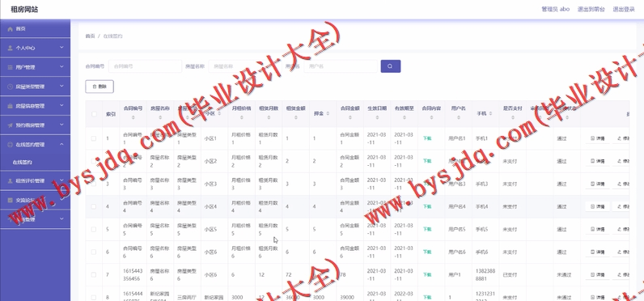
Task: Expand the 预约看房管理 chevron
Action: pos(61,125)
